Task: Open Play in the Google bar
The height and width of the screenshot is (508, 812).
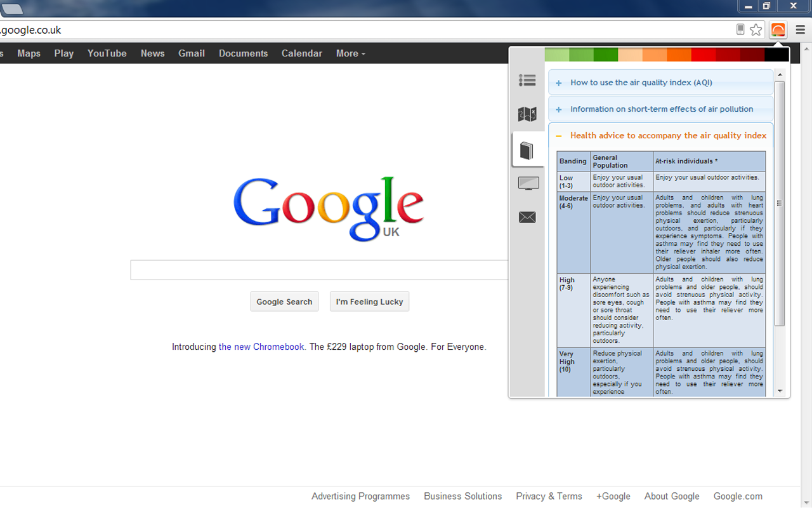Action: pos(64,53)
